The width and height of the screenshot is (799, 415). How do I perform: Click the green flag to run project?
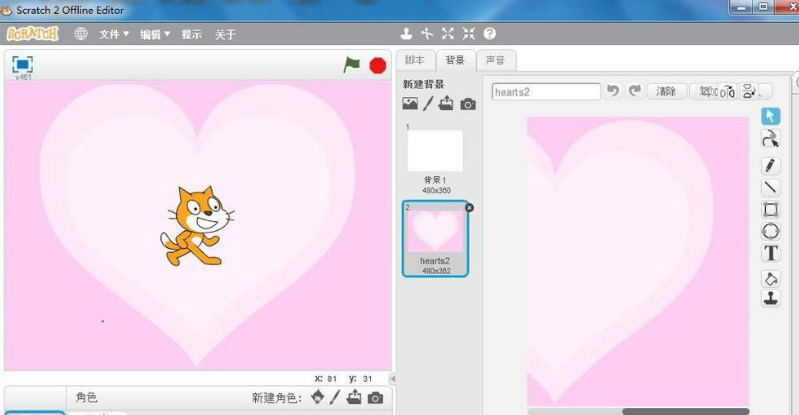tap(351, 65)
